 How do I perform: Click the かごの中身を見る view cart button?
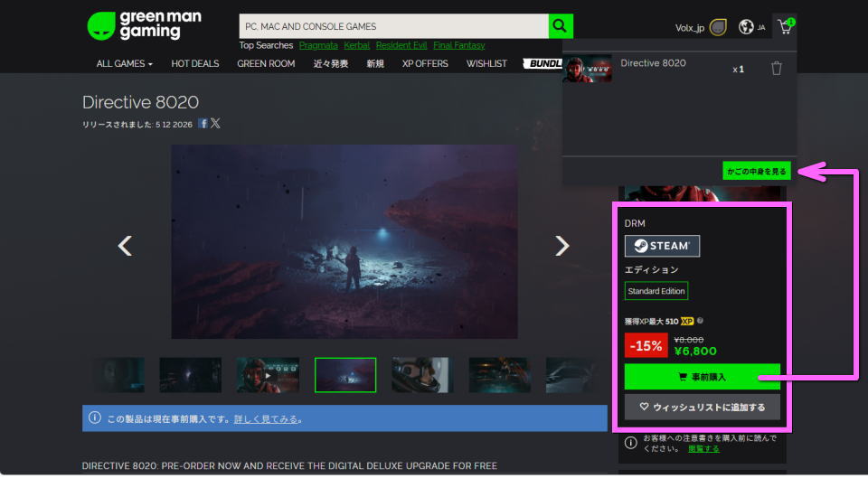[x=757, y=170]
